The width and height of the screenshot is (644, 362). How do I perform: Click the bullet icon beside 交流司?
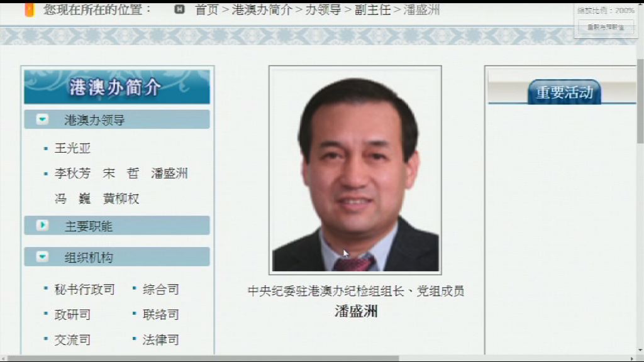[45, 339]
